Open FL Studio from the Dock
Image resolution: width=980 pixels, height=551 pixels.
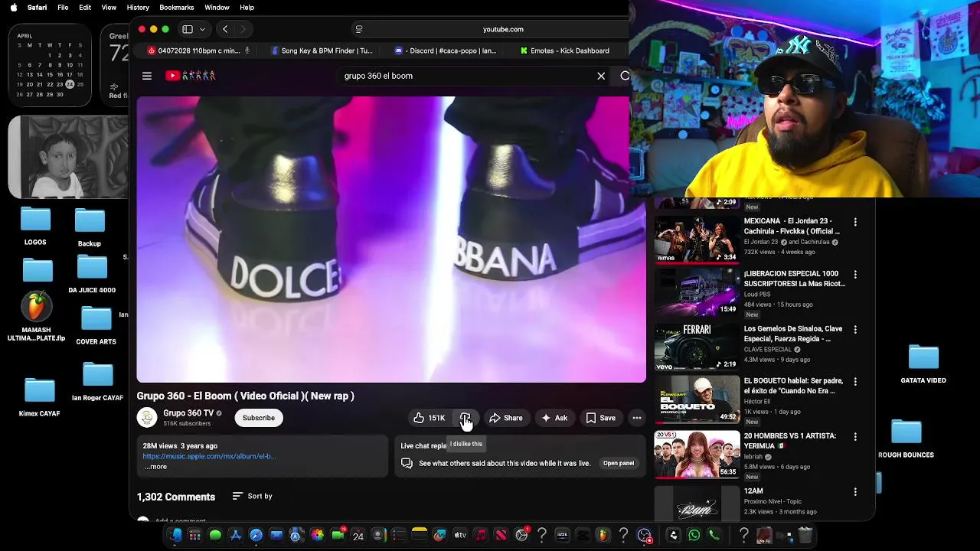tap(603, 535)
